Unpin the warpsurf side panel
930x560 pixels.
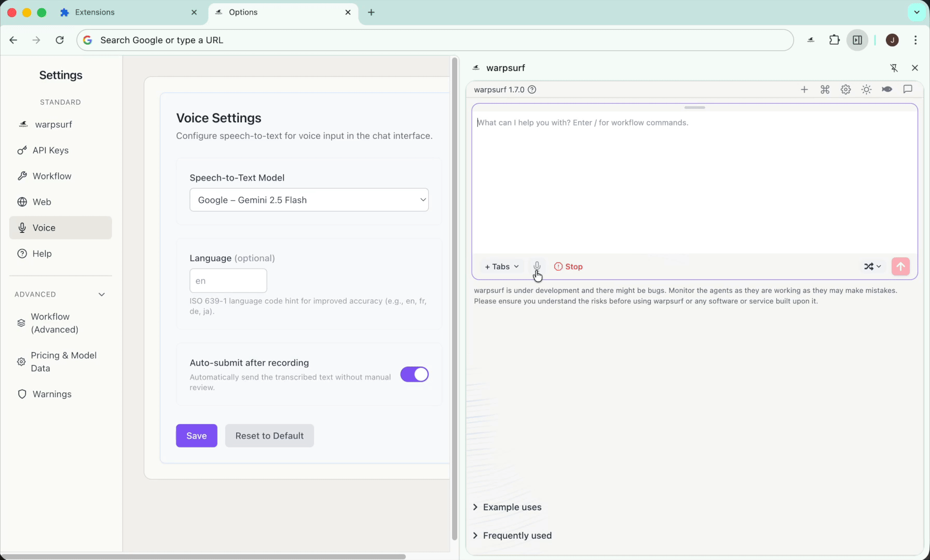[894, 68]
